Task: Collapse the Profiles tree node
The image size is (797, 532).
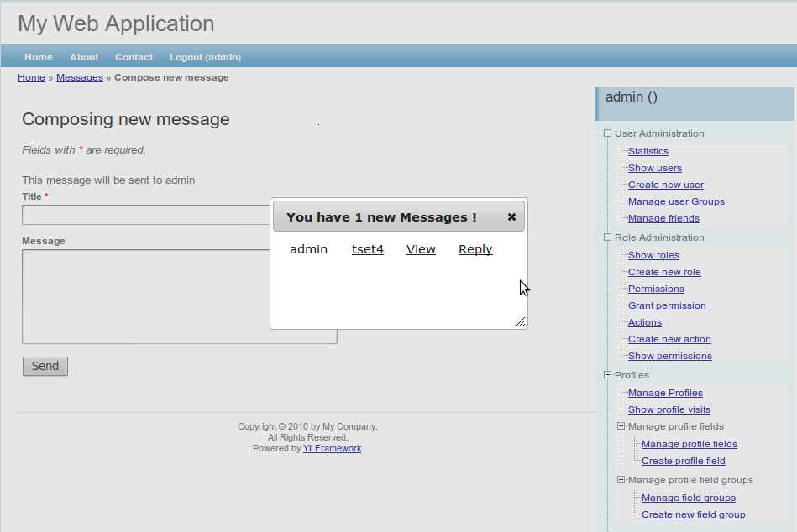Action: [608, 375]
